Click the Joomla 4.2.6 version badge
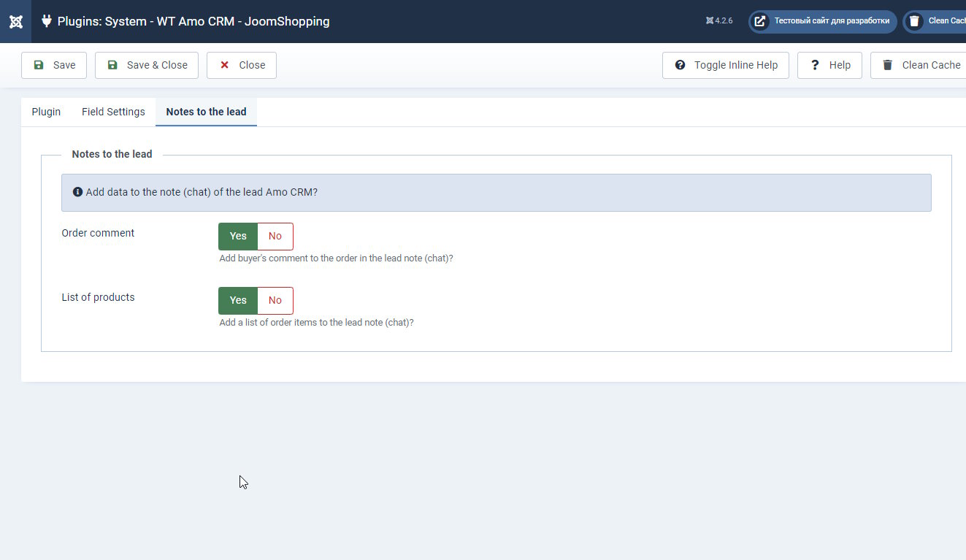Viewport: 966px width, 560px height. click(719, 21)
